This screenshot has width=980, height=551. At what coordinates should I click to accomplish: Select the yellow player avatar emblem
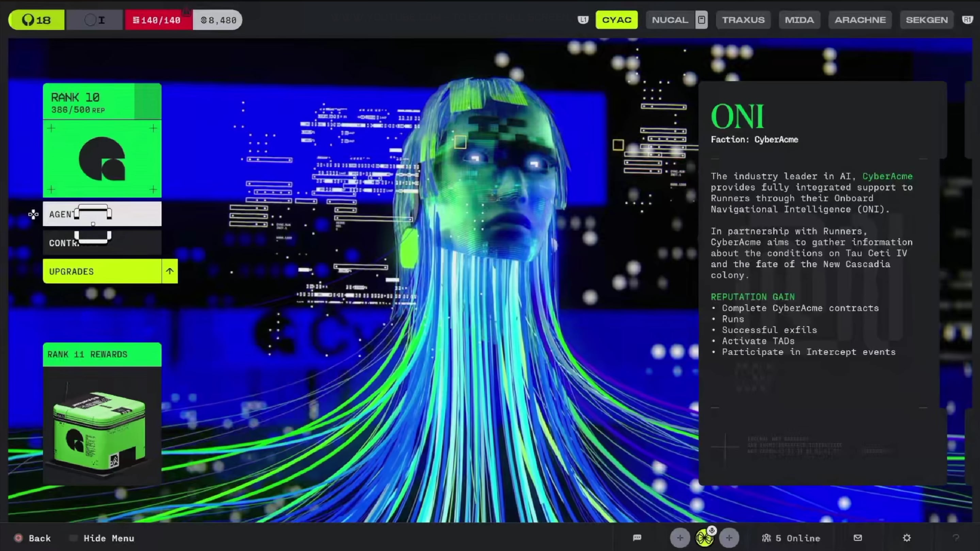click(x=704, y=539)
